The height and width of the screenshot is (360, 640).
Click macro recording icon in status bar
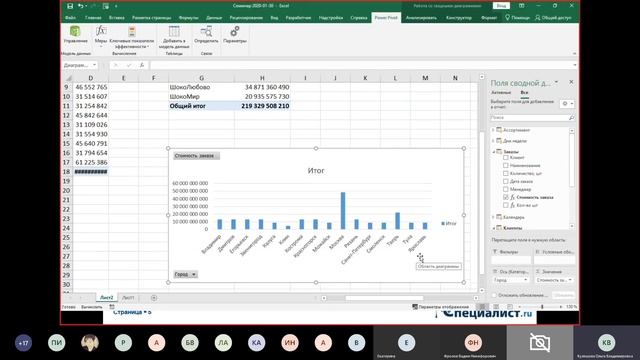tap(112, 307)
